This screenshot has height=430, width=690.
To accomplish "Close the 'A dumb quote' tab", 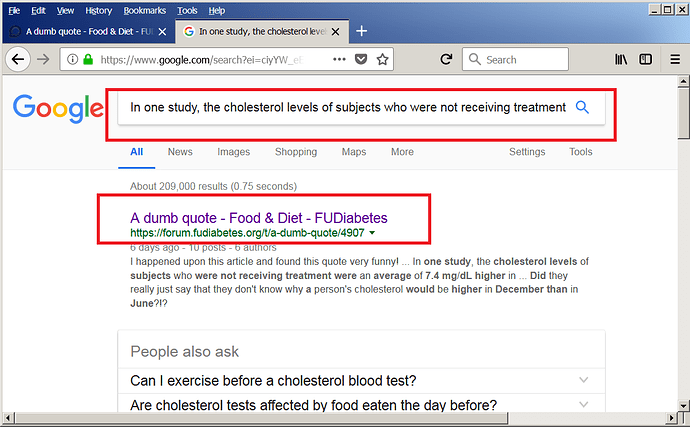I will [162, 32].
